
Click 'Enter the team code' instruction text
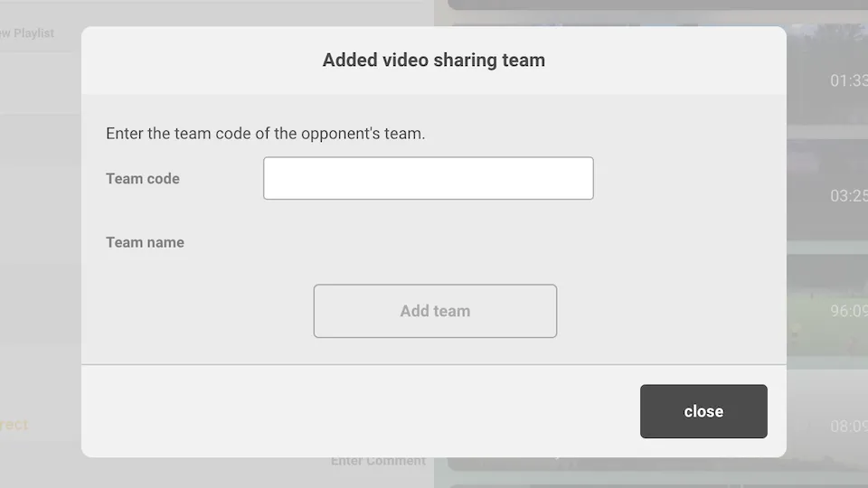(266, 134)
